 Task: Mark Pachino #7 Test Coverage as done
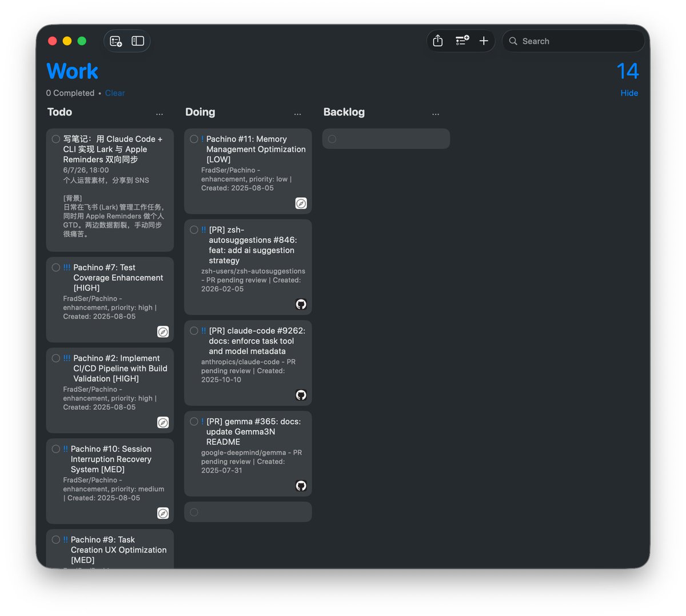pos(56,267)
